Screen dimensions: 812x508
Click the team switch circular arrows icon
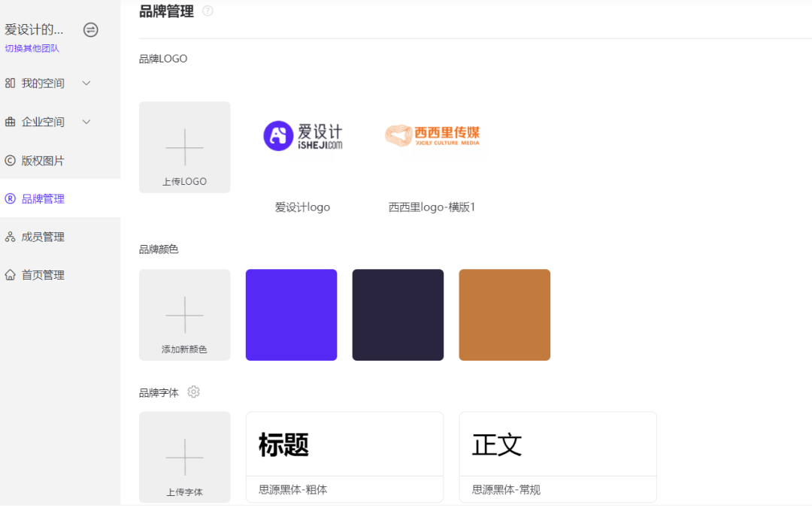[91, 30]
